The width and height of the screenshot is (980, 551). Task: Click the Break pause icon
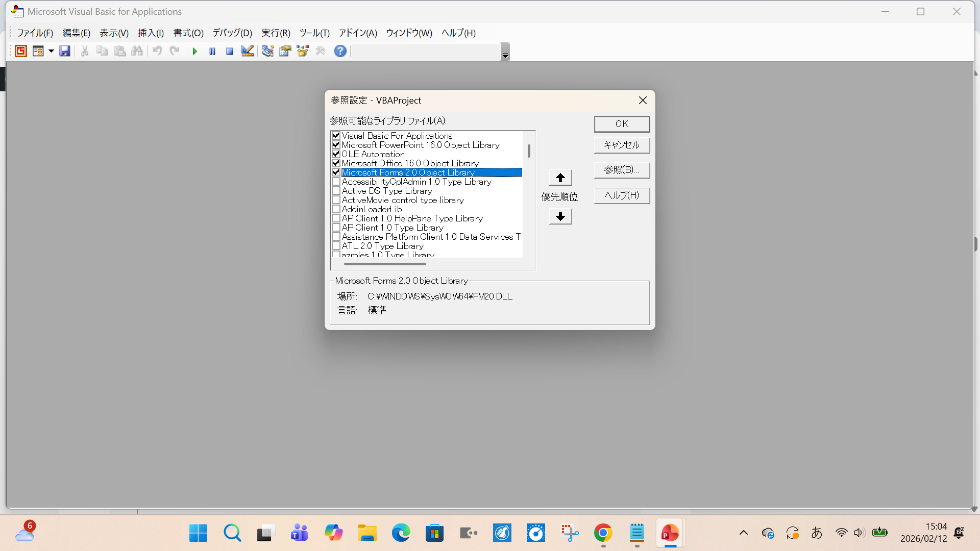click(212, 51)
